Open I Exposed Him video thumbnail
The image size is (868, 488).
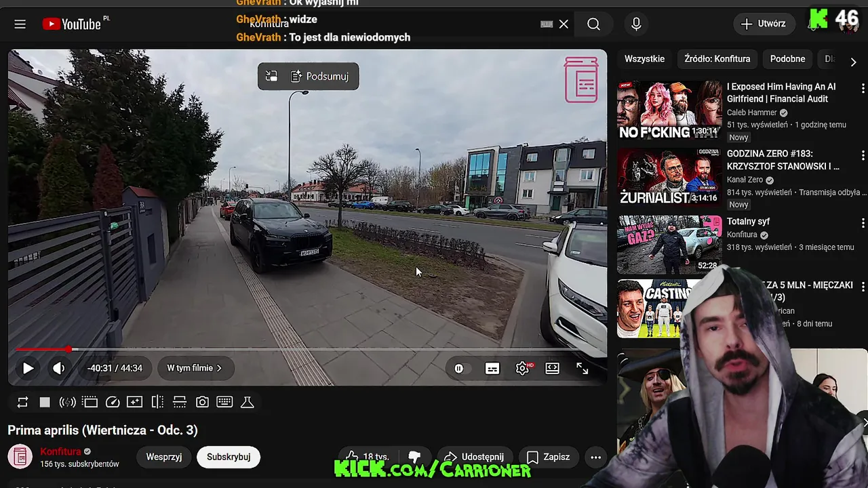670,110
